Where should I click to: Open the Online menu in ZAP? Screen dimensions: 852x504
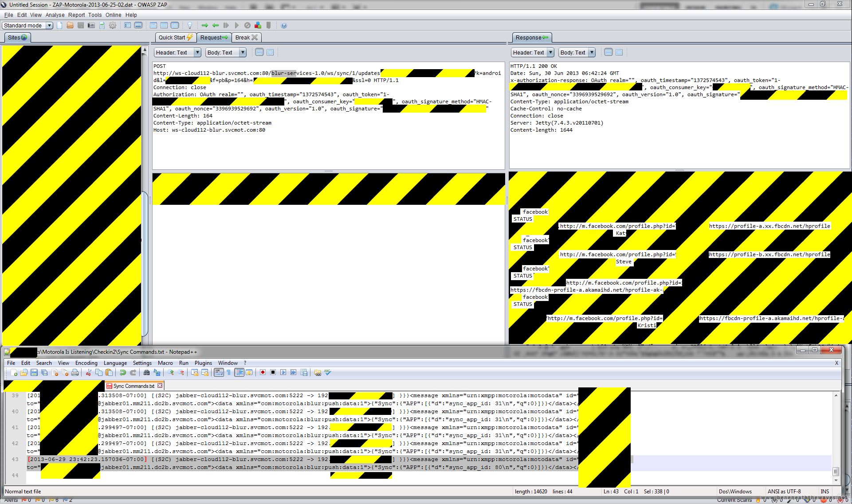tap(114, 15)
